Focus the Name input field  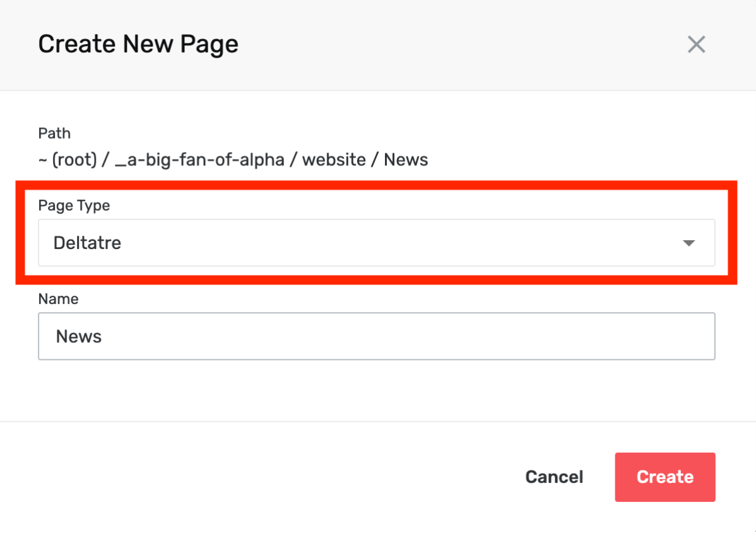(x=377, y=336)
